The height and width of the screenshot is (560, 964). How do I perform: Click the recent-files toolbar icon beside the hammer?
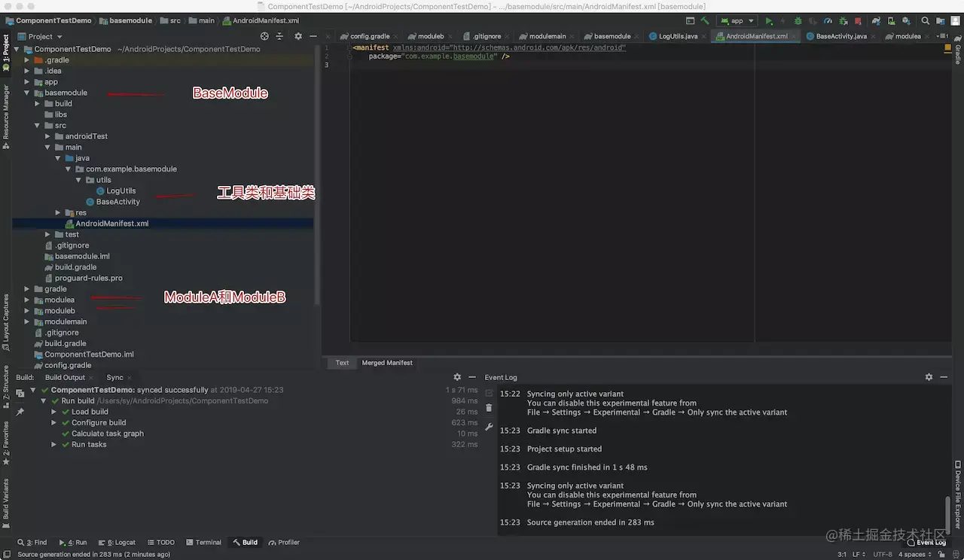690,21
